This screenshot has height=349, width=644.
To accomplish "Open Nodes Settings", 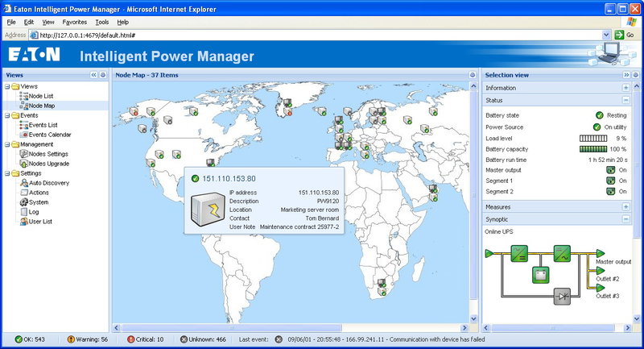I will click(x=48, y=154).
